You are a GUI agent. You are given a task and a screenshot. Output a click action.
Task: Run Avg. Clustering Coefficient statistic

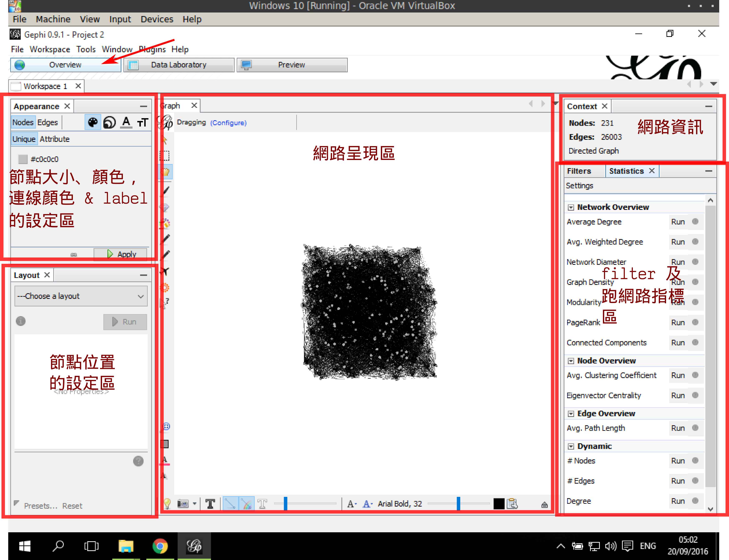(x=678, y=375)
